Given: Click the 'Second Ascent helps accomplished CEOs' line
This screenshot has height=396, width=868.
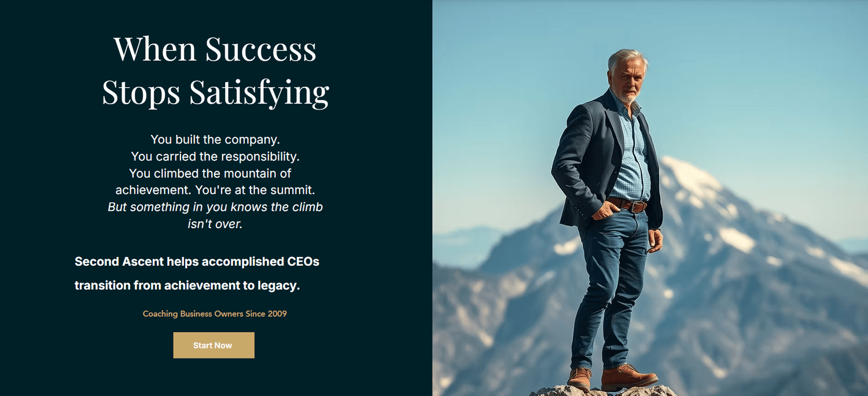Looking at the screenshot, I should click(x=197, y=262).
